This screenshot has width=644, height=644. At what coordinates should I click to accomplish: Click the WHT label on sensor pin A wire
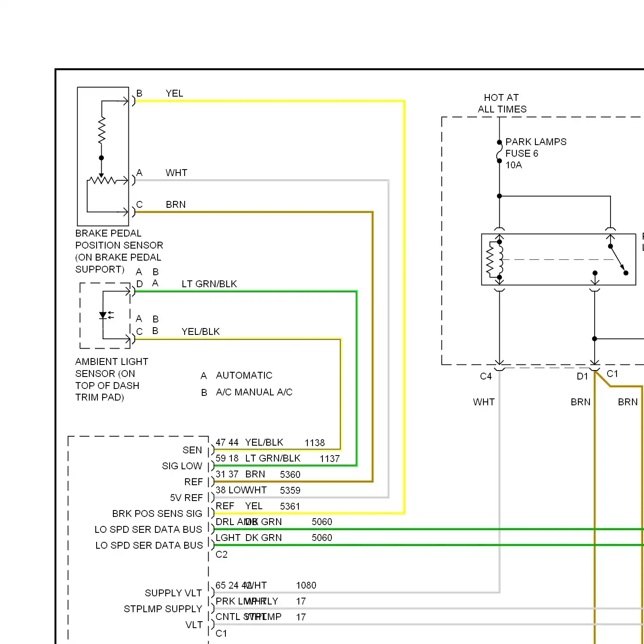pyautogui.click(x=176, y=173)
